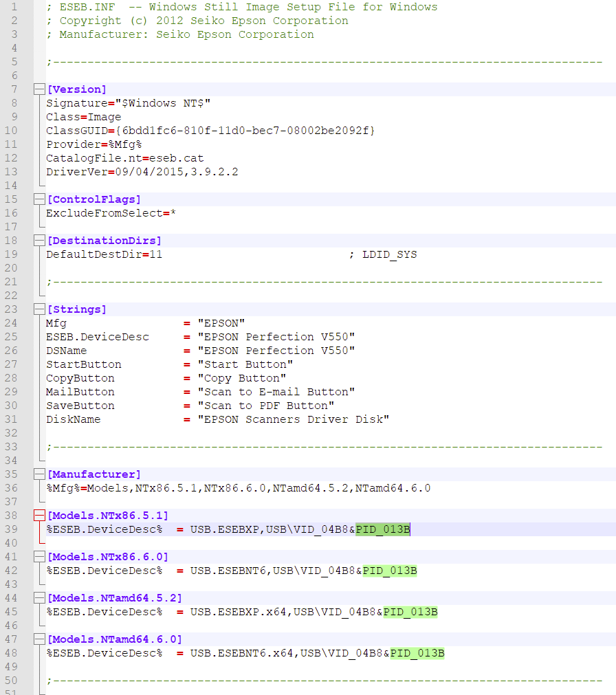
Task: Click the "Start Button" string value
Action: pyautogui.click(x=245, y=364)
